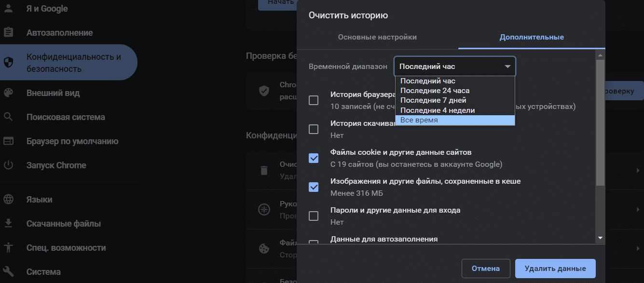Open Поисковая система settings section

tap(66, 117)
